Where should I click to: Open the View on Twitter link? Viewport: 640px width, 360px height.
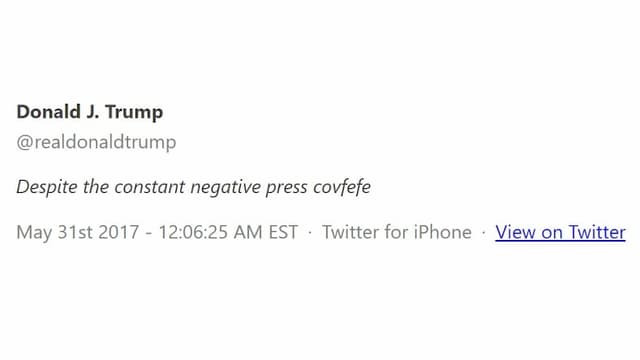point(560,232)
